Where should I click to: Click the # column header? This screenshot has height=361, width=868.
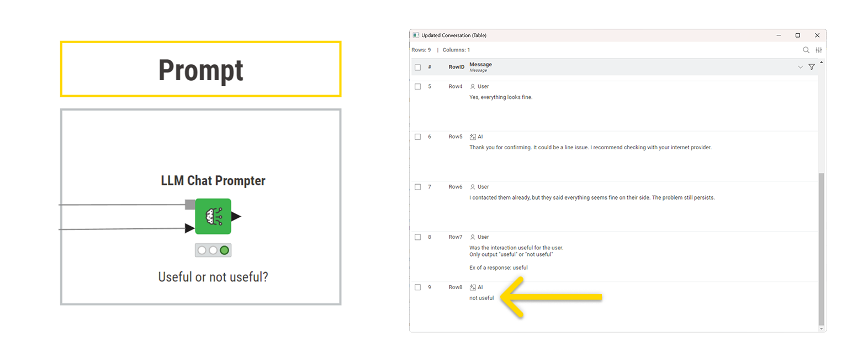click(x=430, y=67)
